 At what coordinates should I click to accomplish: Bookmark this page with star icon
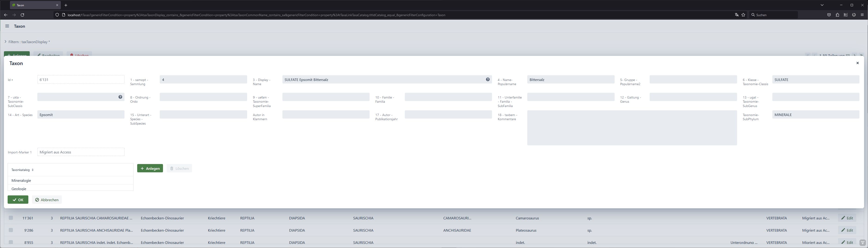click(743, 15)
